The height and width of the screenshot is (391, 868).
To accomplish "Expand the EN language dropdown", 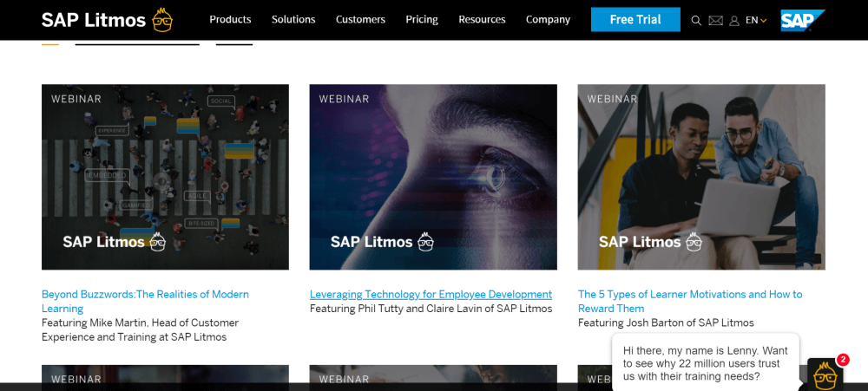I will (756, 20).
